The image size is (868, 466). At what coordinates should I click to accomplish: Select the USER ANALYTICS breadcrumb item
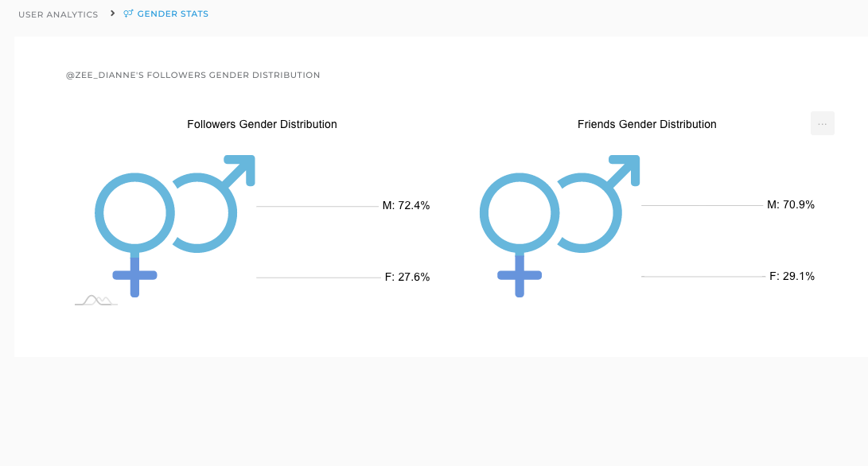pos(58,14)
